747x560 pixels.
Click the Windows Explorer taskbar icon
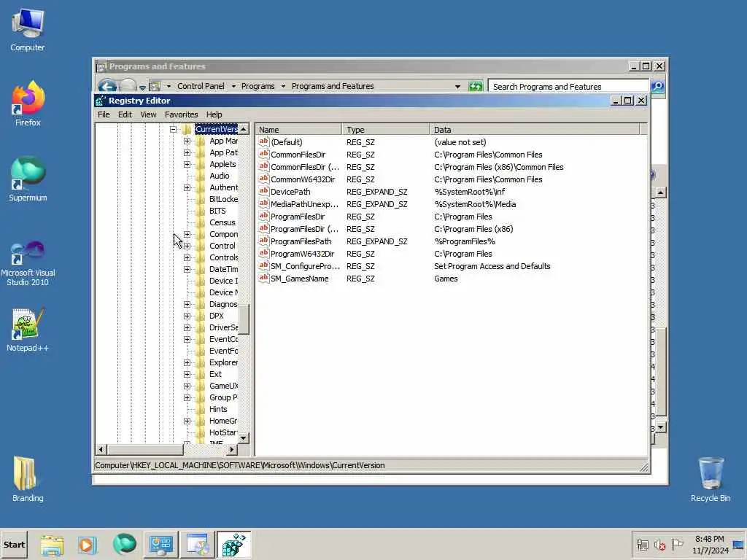point(52,545)
